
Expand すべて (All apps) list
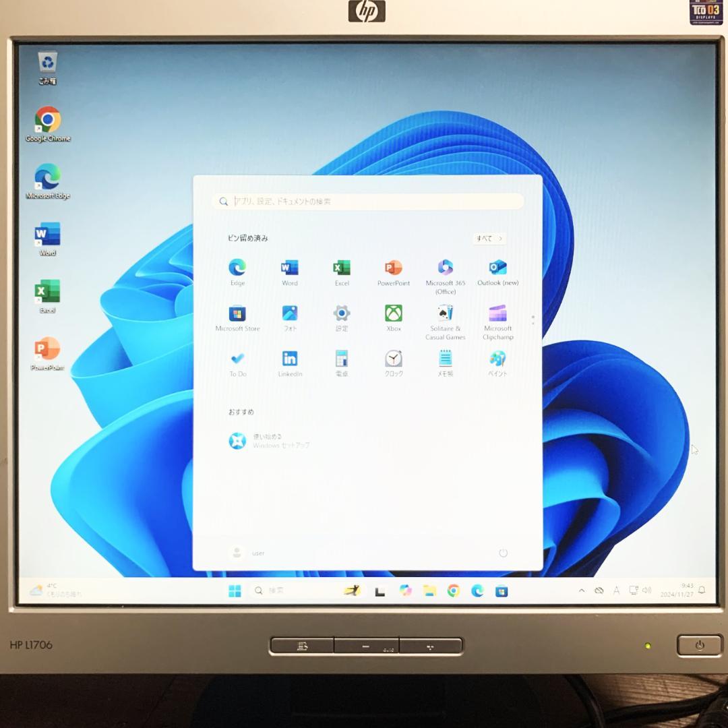(489, 238)
